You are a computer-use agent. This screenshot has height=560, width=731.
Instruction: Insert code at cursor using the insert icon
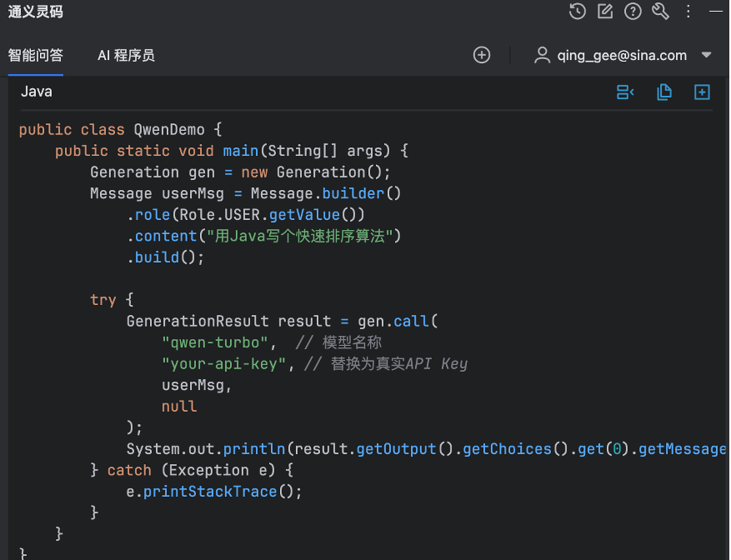(x=624, y=92)
